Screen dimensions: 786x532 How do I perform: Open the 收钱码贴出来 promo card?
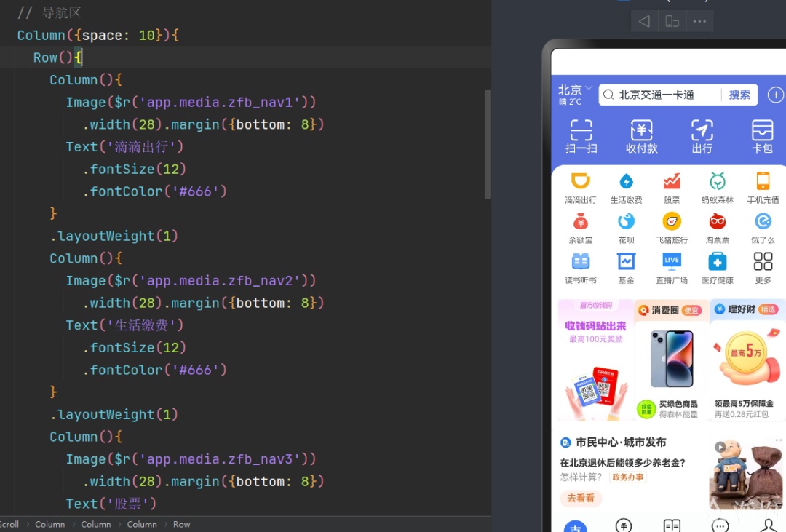[x=595, y=360]
